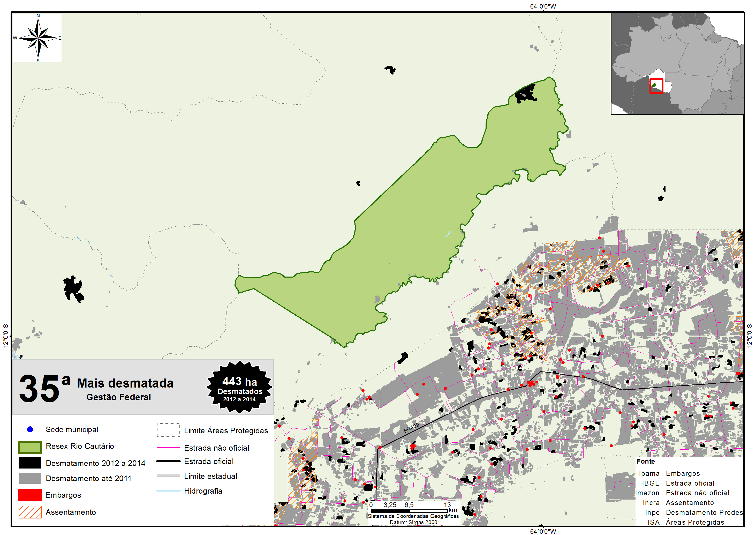Click the blue Sede municipal dot symbol
Screen dimensions: 756x535
[30, 429]
